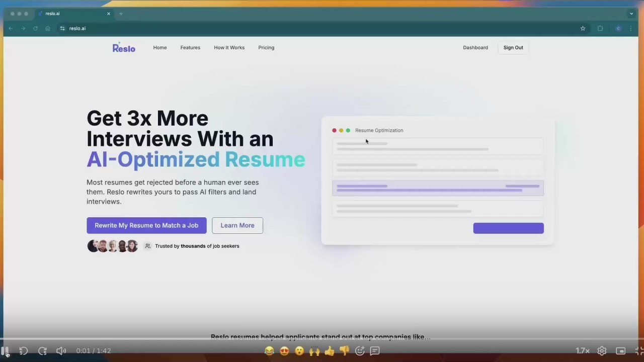Viewport: 644px width, 362px height.
Task: Open the Dashboard link
Action: (475, 48)
